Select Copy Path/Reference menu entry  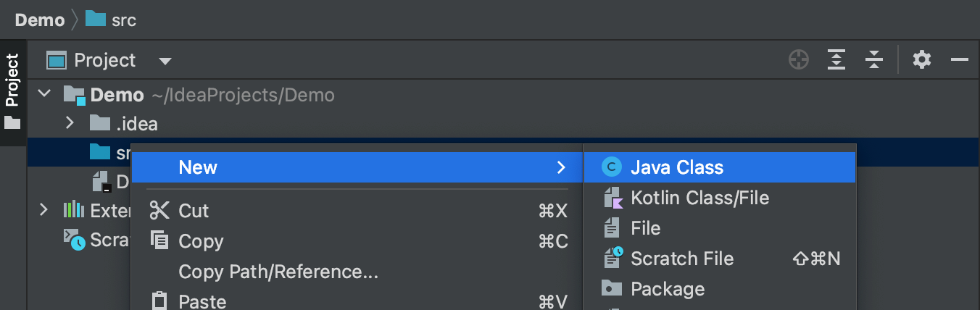pos(278,272)
